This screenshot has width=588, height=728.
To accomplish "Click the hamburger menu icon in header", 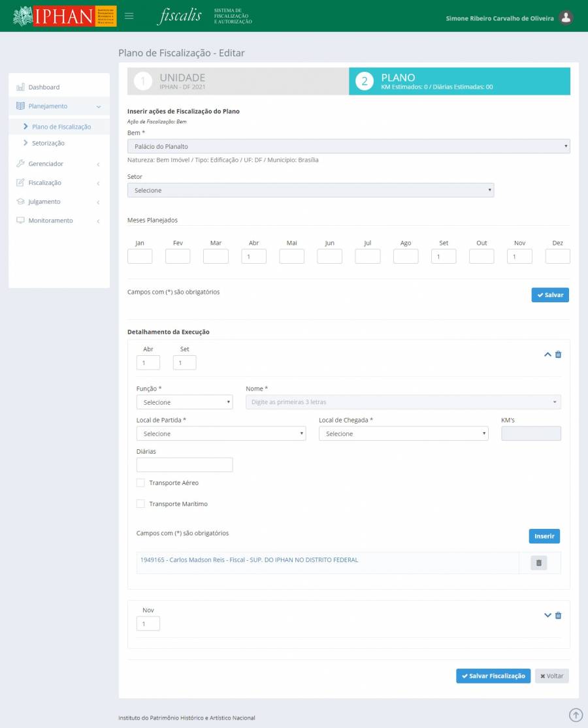I will tap(129, 16).
